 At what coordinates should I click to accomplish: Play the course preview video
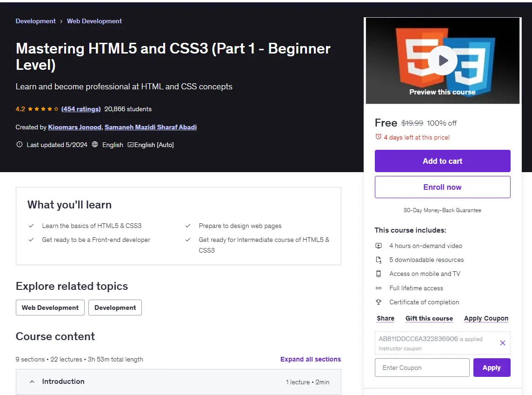(442, 60)
